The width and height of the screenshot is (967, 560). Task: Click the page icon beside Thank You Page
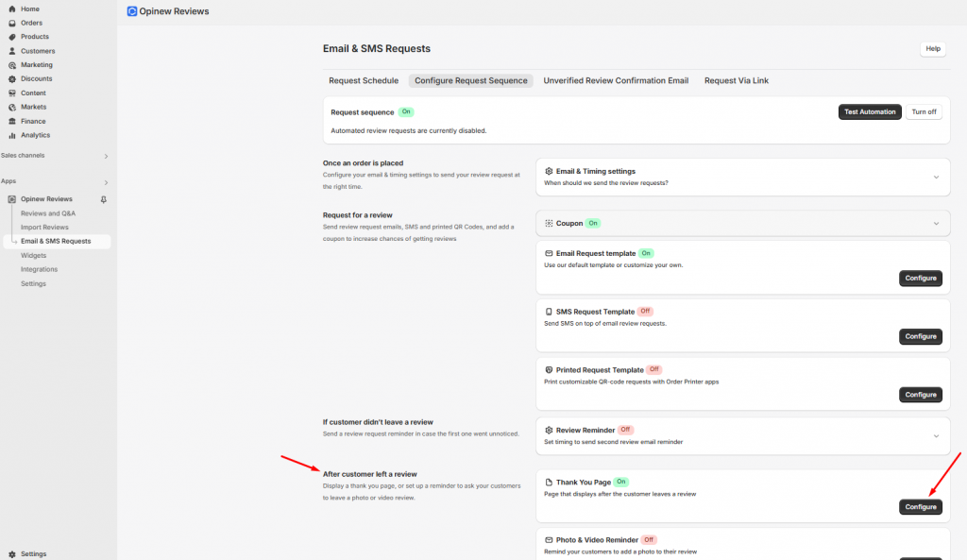(549, 483)
